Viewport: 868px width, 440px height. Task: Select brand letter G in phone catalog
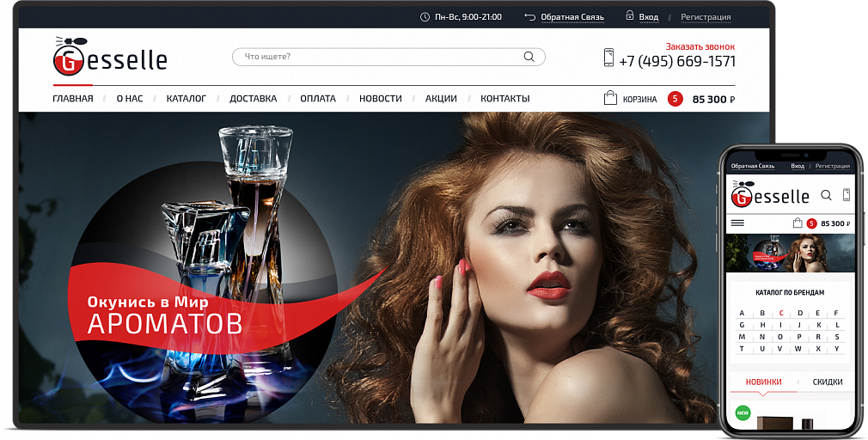(742, 325)
